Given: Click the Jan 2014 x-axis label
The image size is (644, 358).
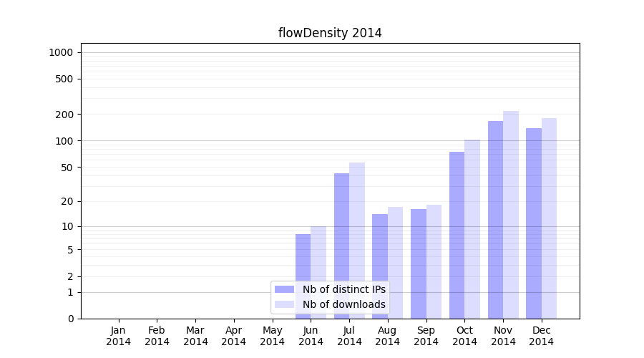Looking at the screenshot, I should click(119, 336).
